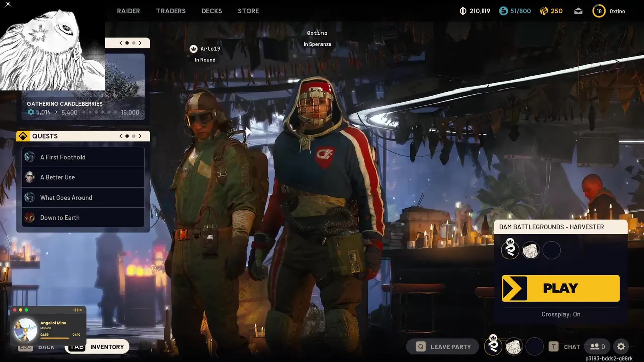Click the second member avatar in play panel
The height and width of the screenshot is (362, 644).
point(531,250)
